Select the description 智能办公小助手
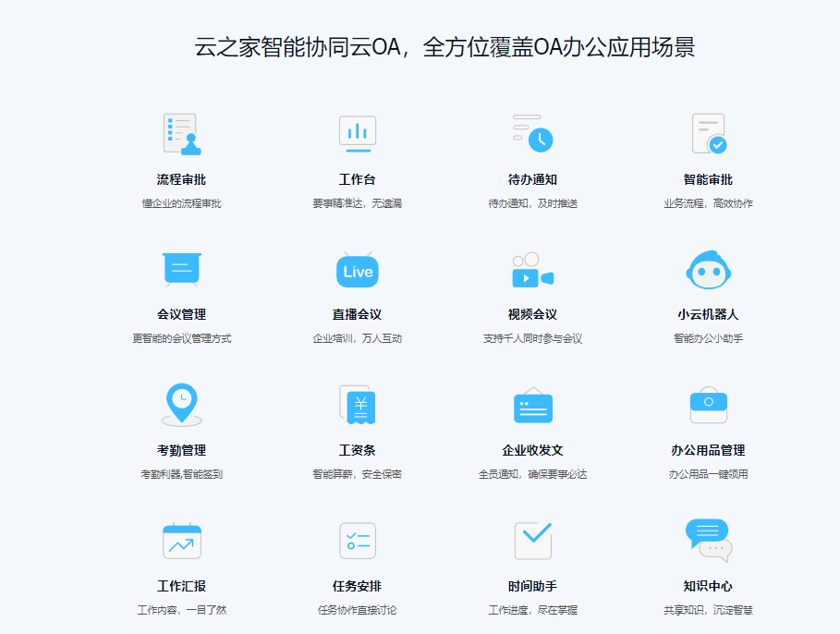The image size is (840, 634). click(708, 338)
